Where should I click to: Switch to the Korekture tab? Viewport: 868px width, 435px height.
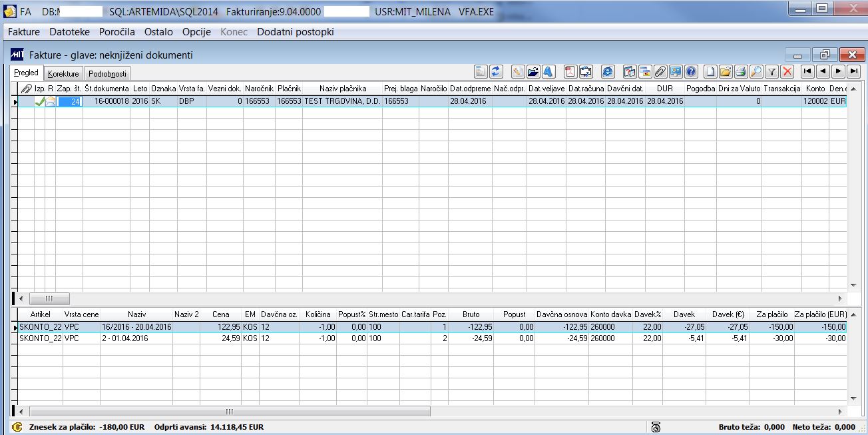pos(64,74)
